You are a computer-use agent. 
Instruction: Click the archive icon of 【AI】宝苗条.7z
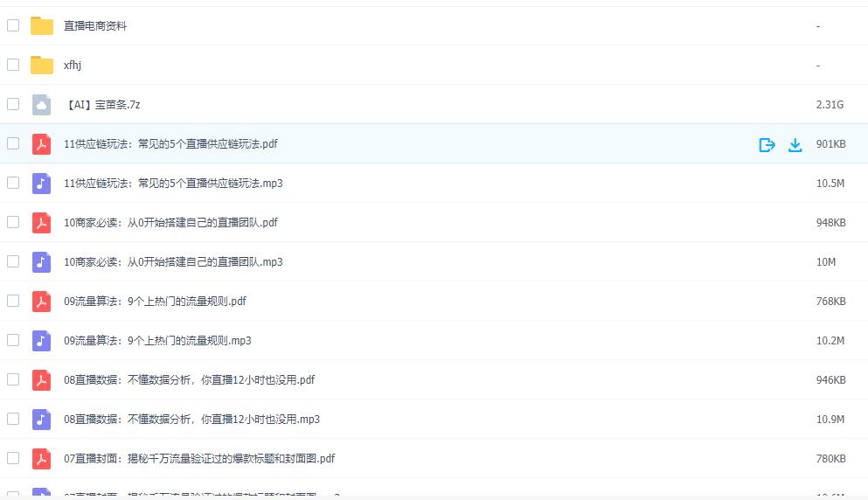[42, 105]
